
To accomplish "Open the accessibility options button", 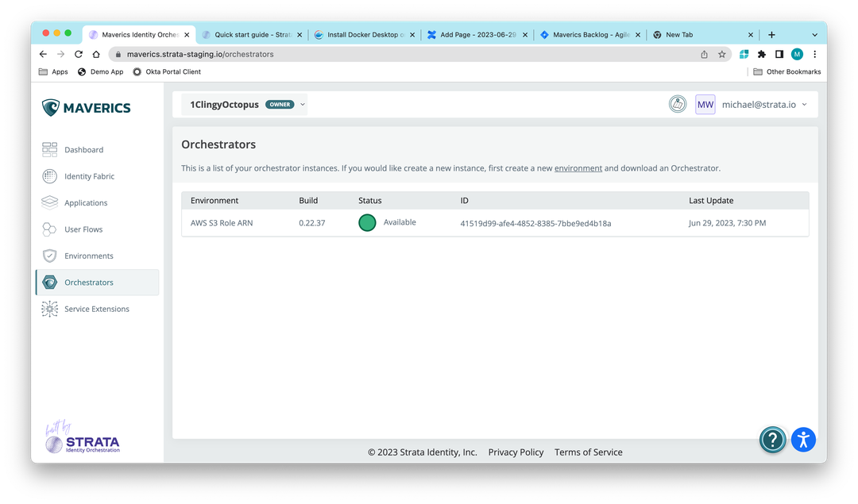I will [x=803, y=440].
